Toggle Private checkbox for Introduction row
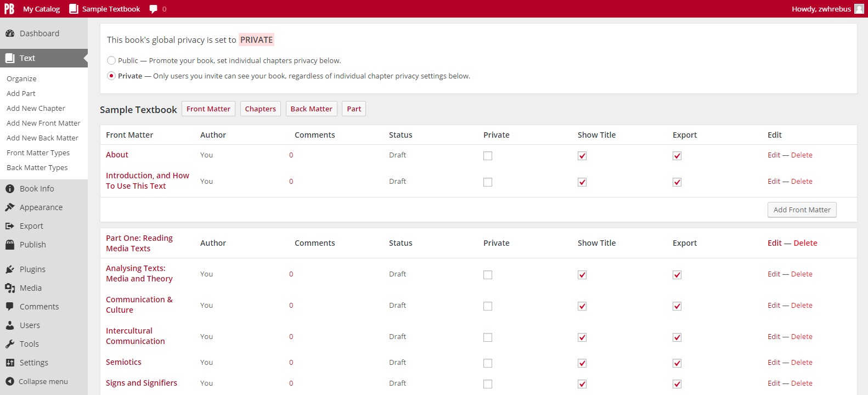The image size is (868, 395). pos(488,182)
